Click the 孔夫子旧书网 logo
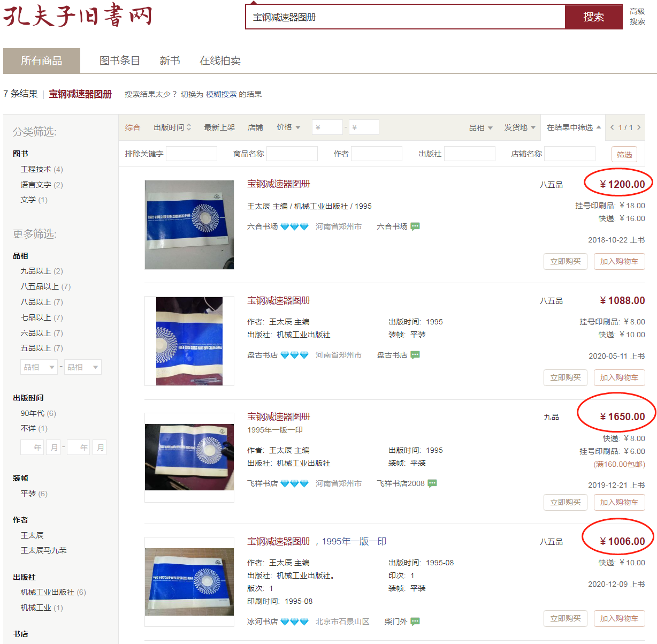Image resolution: width=657 pixels, height=644 pixels. tap(78, 16)
